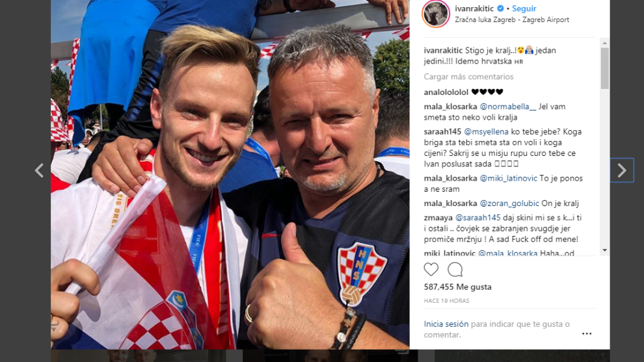Open the Zagreb Airport location link
644x362 pixels.
[x=512, y=19]
